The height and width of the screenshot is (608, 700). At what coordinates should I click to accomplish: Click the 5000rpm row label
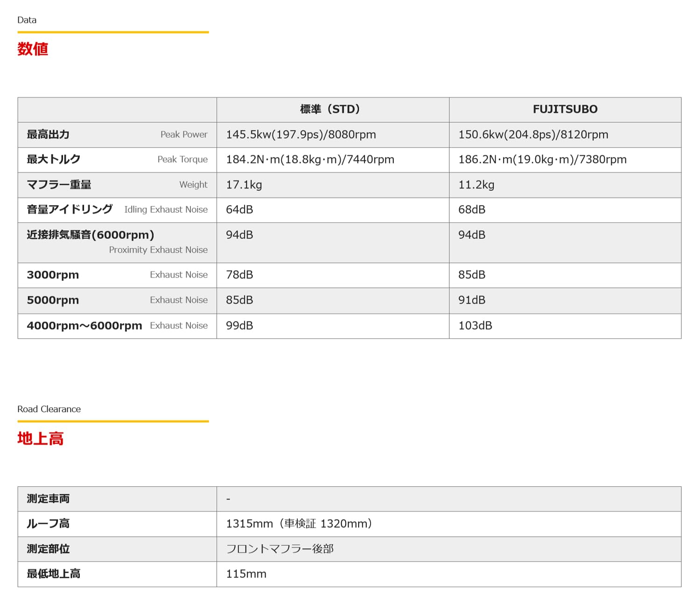pyautogui.click(x=53, y=300)
